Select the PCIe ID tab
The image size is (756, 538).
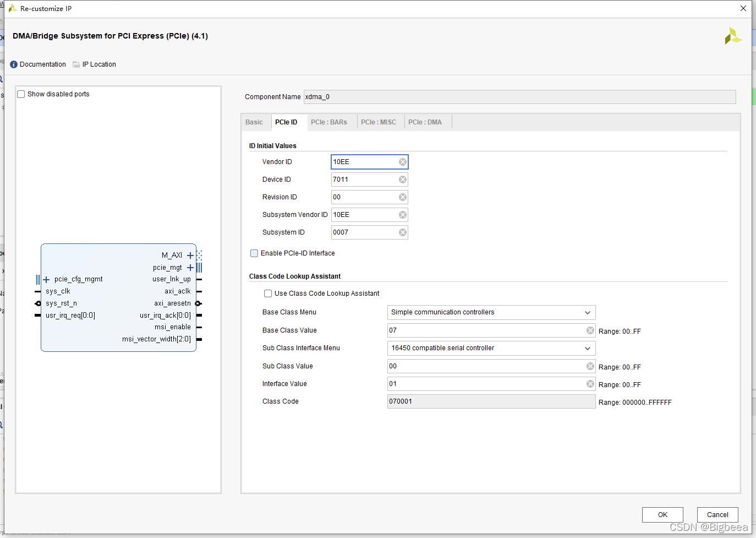click(286, 122)
